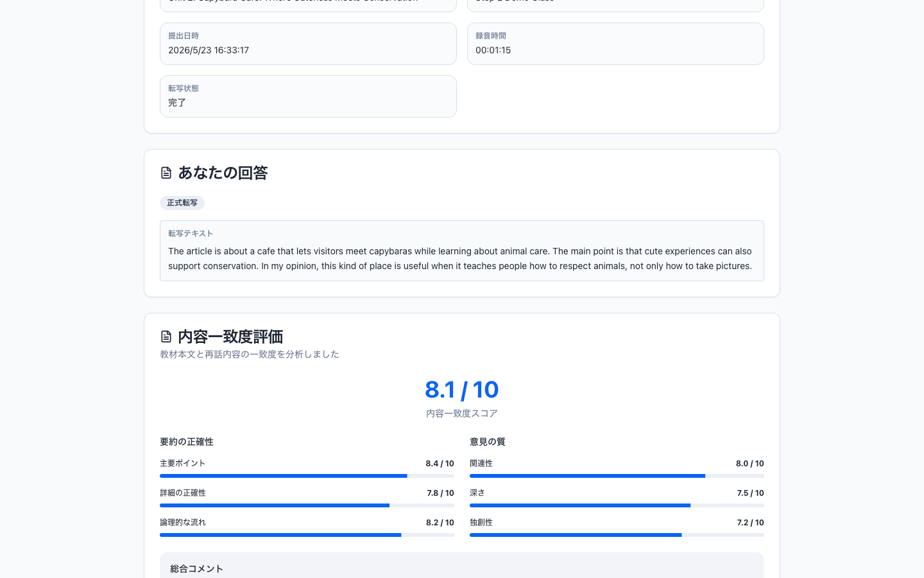The image size is (924, 578).
Task: Click the transcript paragraph about the capybara cafe
Action: [x=460, y=259]
